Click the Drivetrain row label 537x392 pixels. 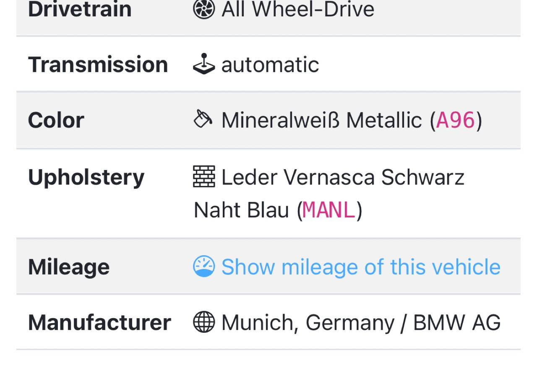(80, 9)
